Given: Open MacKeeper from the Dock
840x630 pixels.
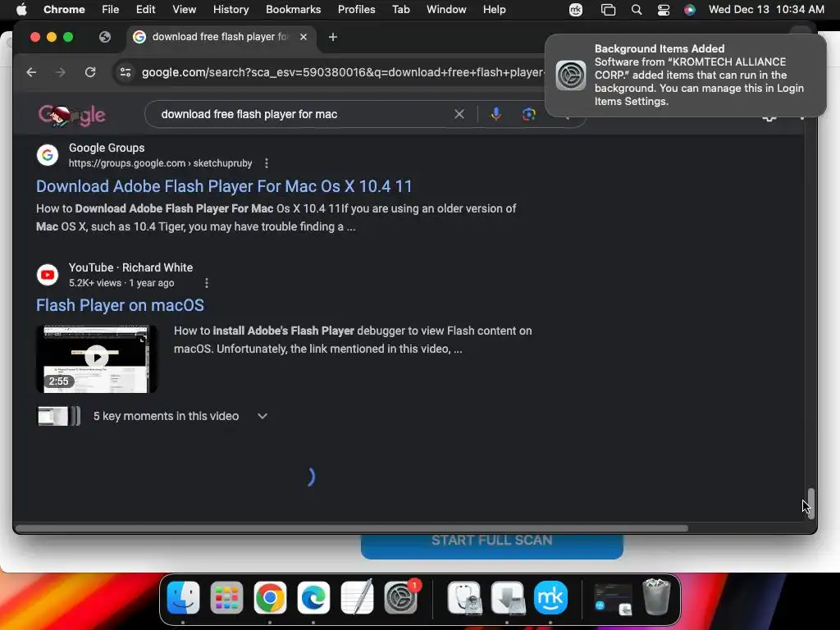Looking at the screenshot, I should (x=550, y=597).
